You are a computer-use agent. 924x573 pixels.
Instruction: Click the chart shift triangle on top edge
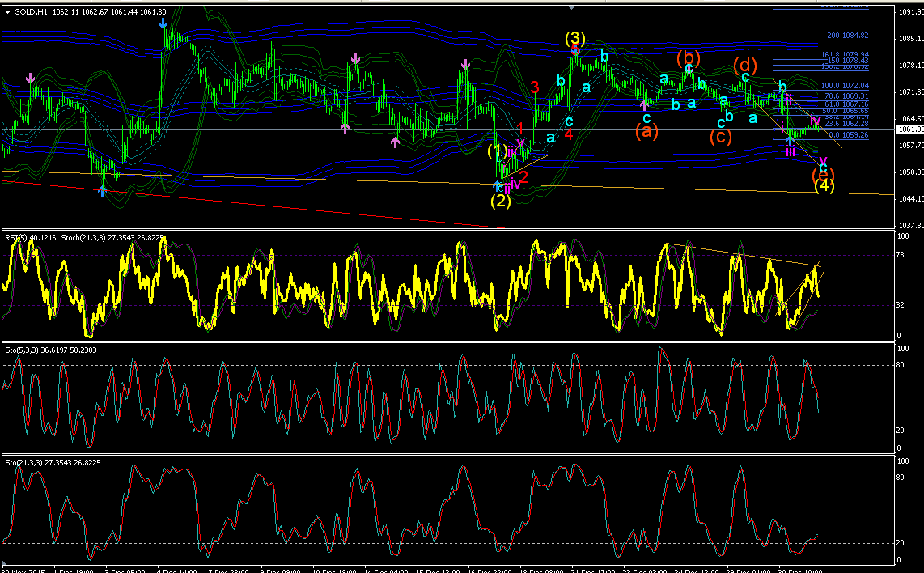point(571,7)
